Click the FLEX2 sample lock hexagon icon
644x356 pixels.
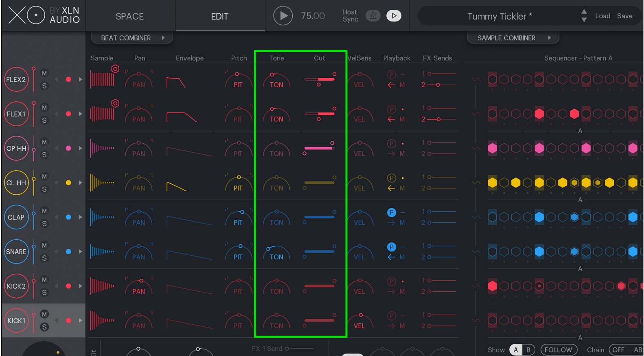pos(116,69)
